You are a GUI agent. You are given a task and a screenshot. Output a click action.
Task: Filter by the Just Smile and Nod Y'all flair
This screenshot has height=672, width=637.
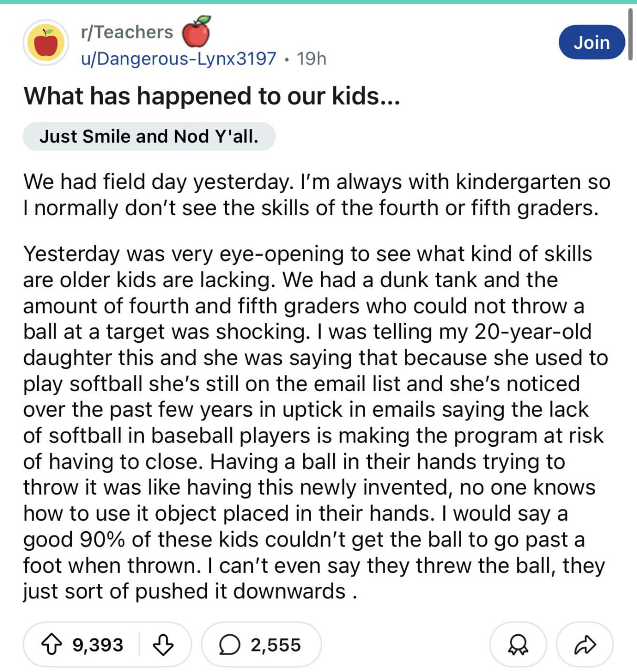pos(149,136)
